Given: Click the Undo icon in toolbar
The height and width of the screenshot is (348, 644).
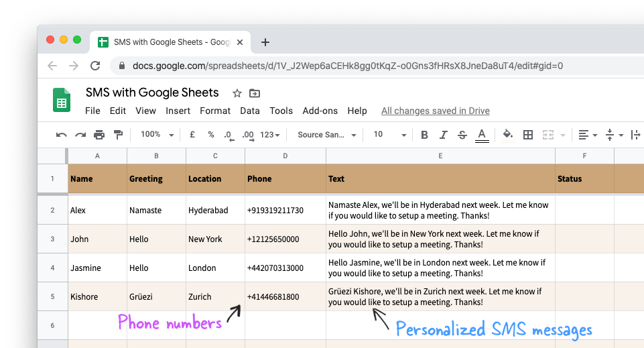Looking at the screenshot, I should [x=61, y=135].
